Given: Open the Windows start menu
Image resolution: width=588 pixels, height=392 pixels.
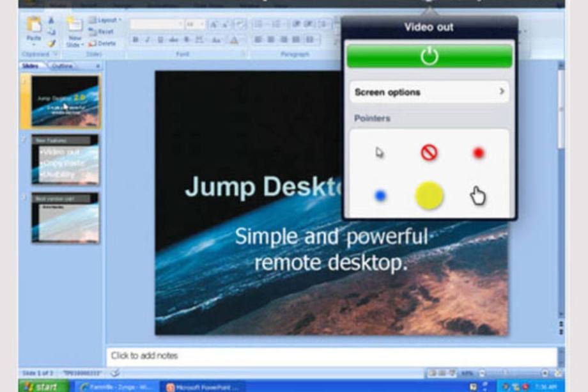Looking at the screenshot, I should (x=44, y=386).
